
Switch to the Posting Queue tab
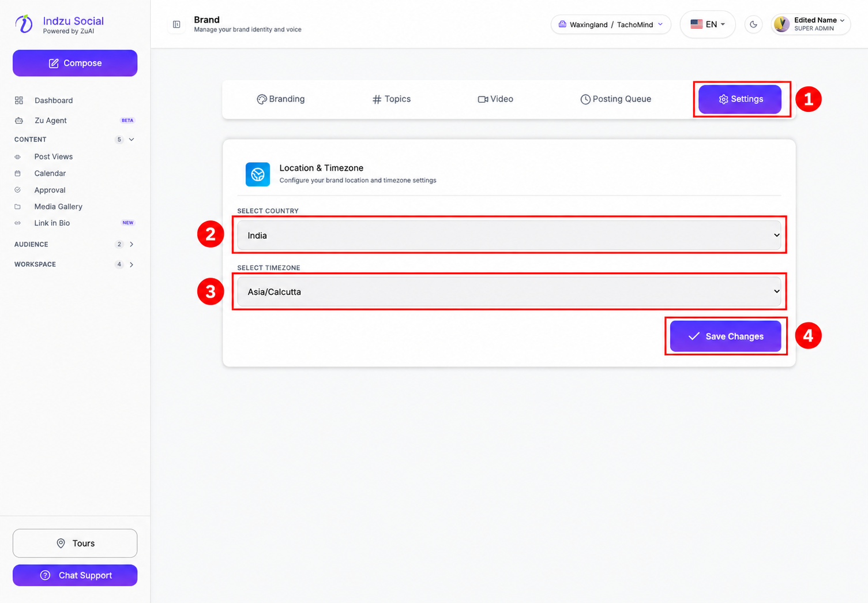(x=615, y=99)
